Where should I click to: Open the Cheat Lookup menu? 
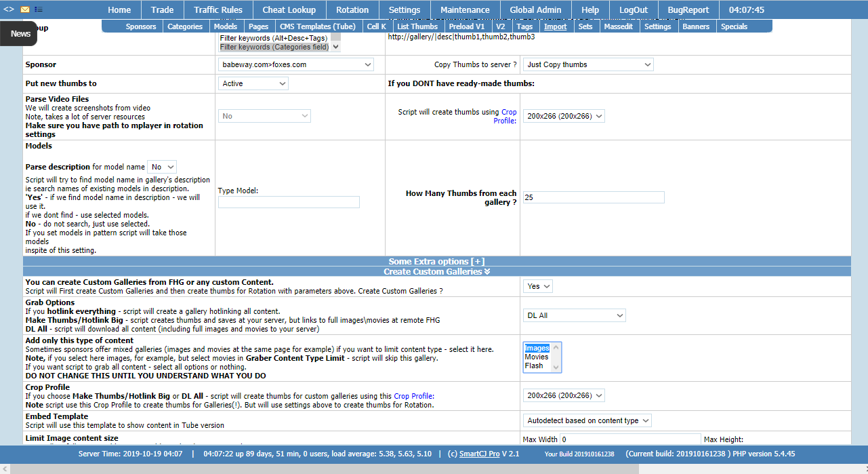289,9
